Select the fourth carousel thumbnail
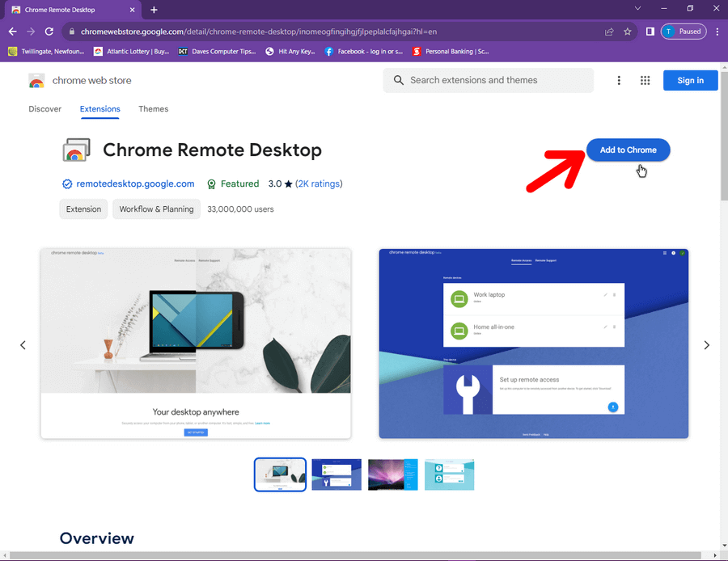The height and width of the screenshot is (561, 728). (x=450, y=475)
